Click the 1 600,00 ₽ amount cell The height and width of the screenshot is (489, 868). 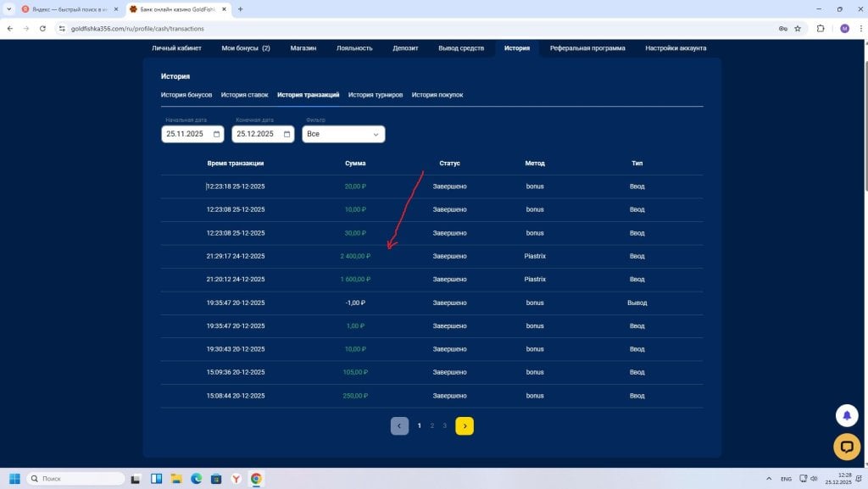pyautogui.click(x=355, y=280)
